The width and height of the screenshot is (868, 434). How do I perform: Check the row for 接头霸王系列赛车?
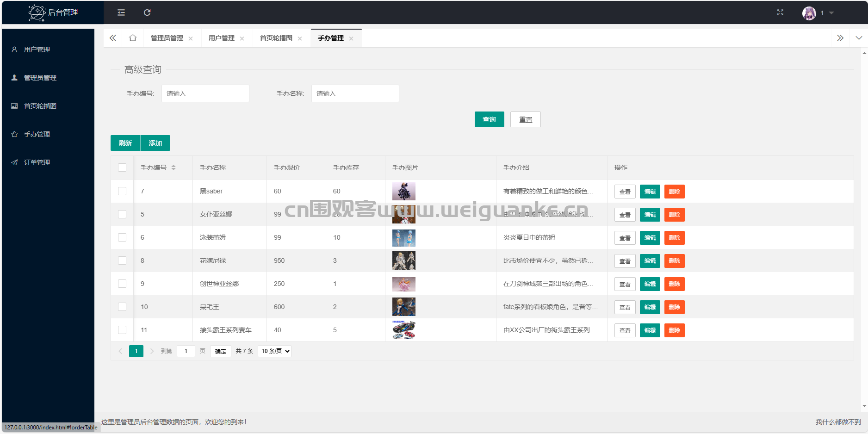(122, 330)
